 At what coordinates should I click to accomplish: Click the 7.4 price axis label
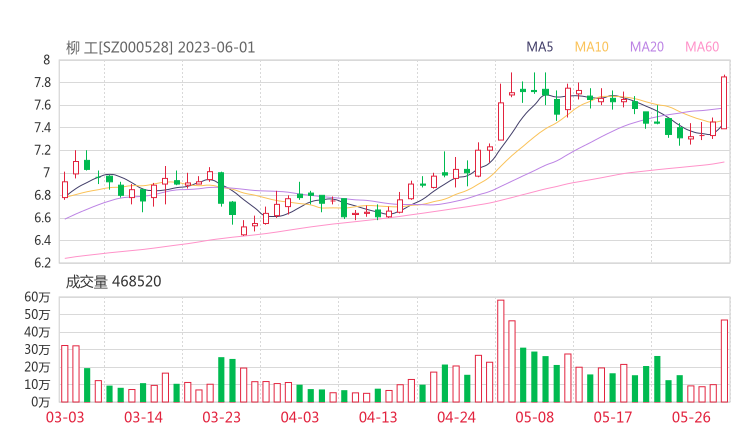click(42, 127)
